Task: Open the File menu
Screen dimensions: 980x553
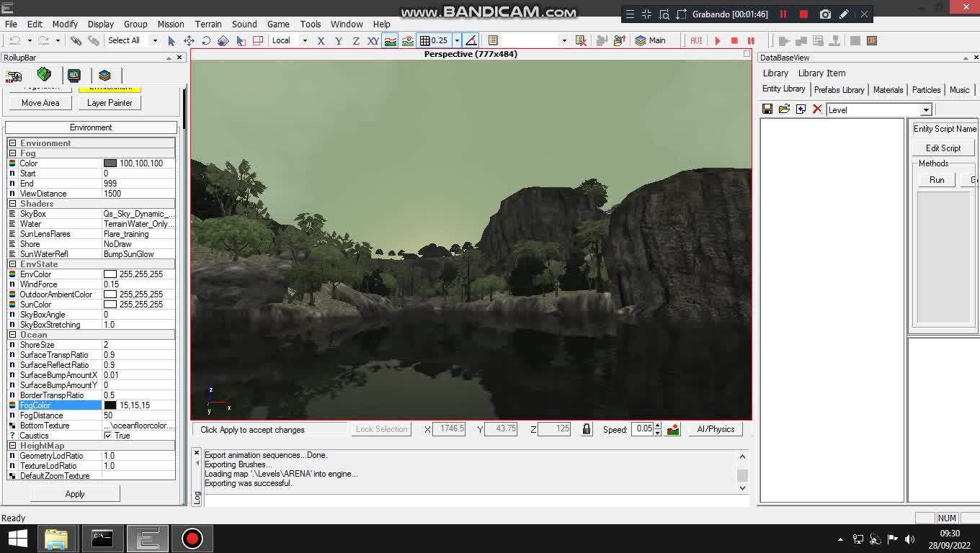Action: [x=12, y=24]
